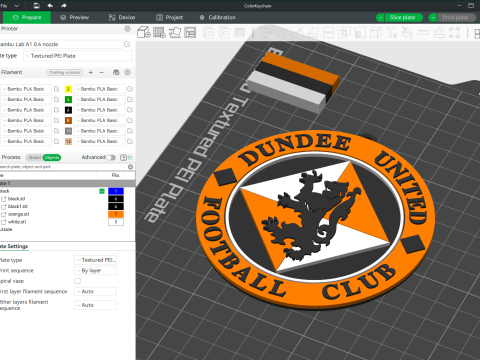Open printer settings gear icon

click(x=127, y=29)
